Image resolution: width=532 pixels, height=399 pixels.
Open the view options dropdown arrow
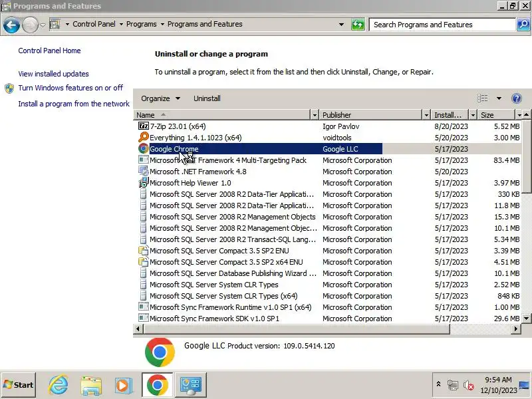499,98
